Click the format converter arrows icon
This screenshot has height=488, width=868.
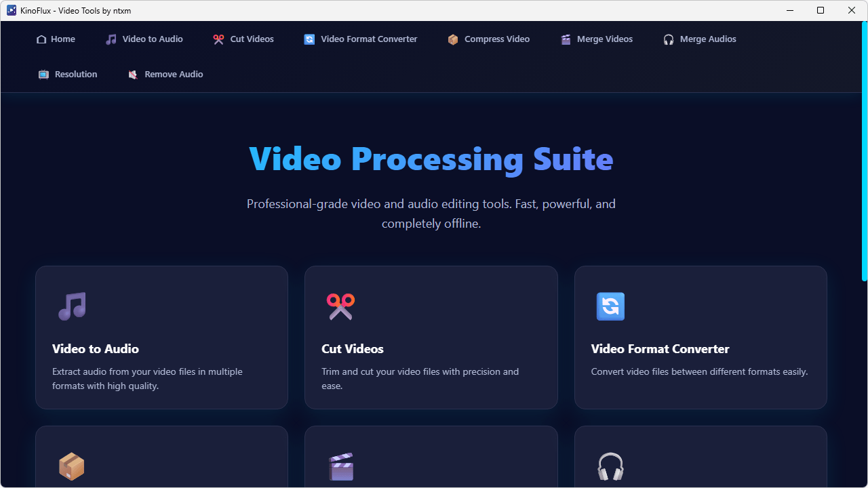pos(610,306)
